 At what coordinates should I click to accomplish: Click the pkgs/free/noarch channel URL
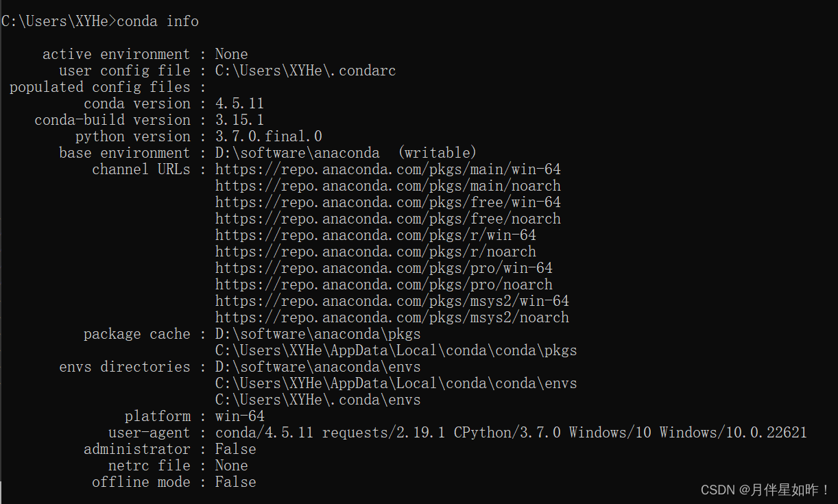(x=388, y=219)
